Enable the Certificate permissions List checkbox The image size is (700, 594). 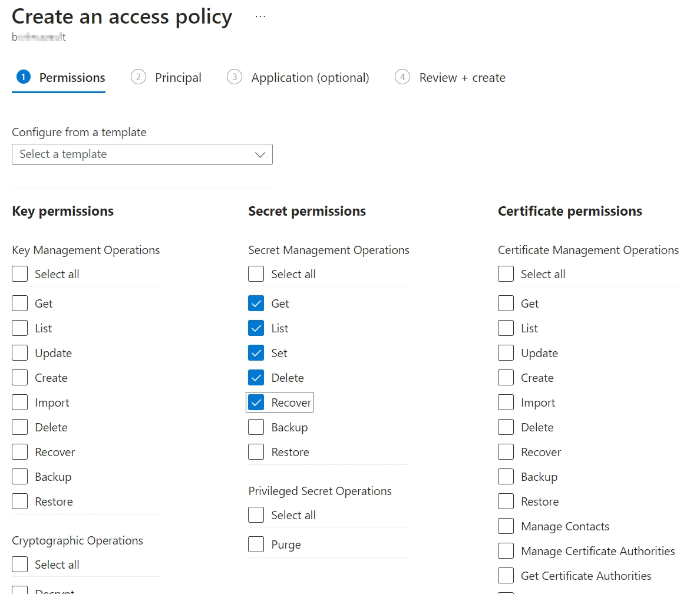tap(506, 328)
